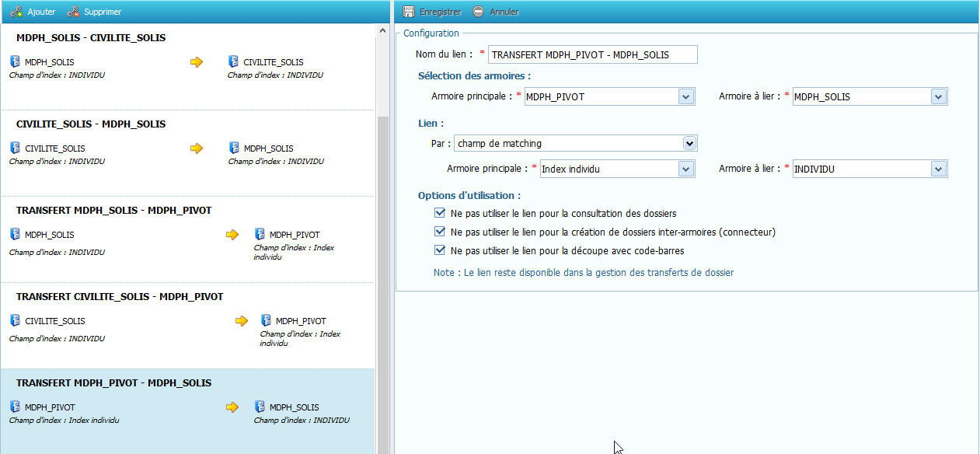Click the Ajouter link icon in toolbar
Image resolution: width=980 pixels, height=454 pixels.
(16, 12)
